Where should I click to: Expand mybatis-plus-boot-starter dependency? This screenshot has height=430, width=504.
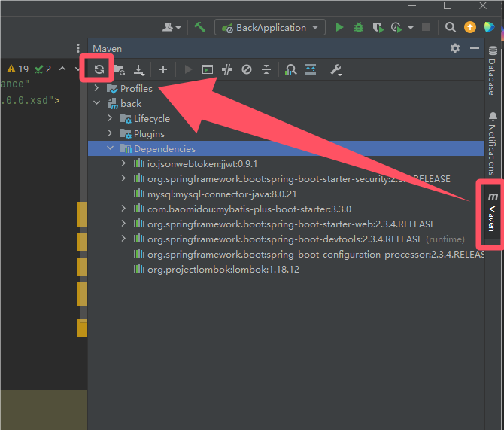pos(123,209)
